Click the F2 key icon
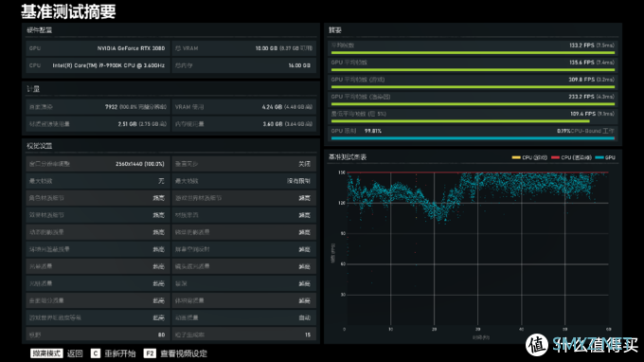 [150, 353]
